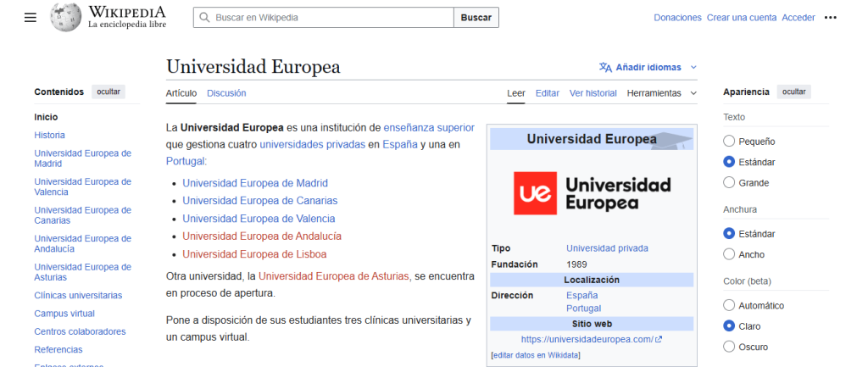Open the Editar tab
This screenshot has height=367, width=868.
point(547,93)
